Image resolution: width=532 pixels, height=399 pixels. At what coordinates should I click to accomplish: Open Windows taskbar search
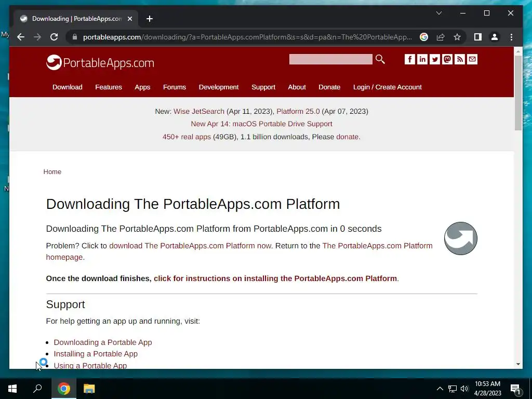(x=37, y=389)
